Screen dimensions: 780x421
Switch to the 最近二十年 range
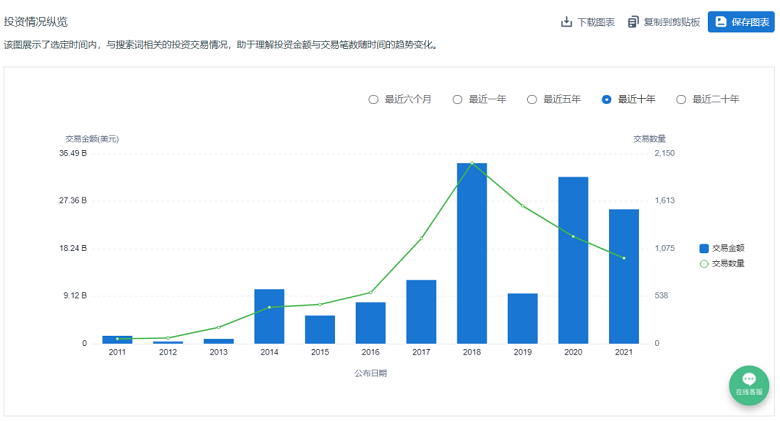682,99
